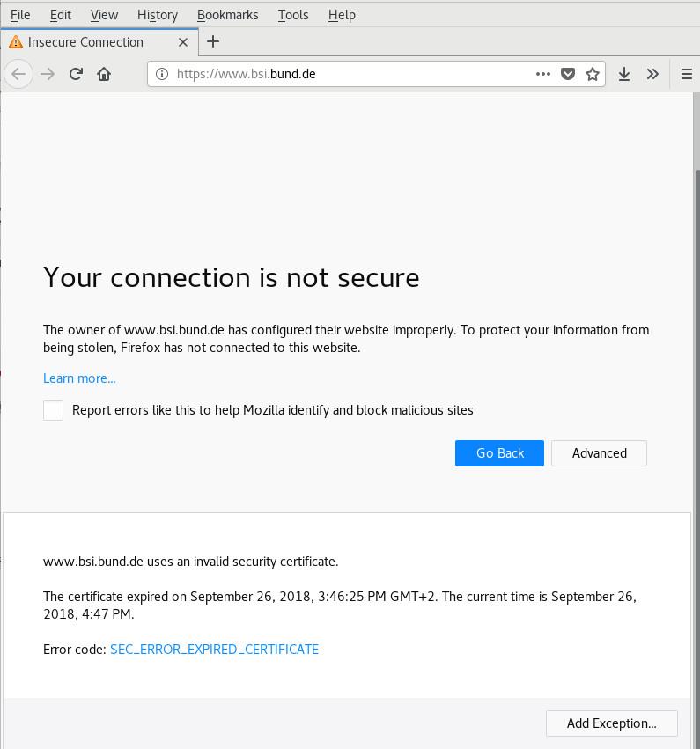Image resolution: width=700 pixels, height=749 pixels.
Task: Close the Insecure Connection tab
Action: click(x=183, y=41)
